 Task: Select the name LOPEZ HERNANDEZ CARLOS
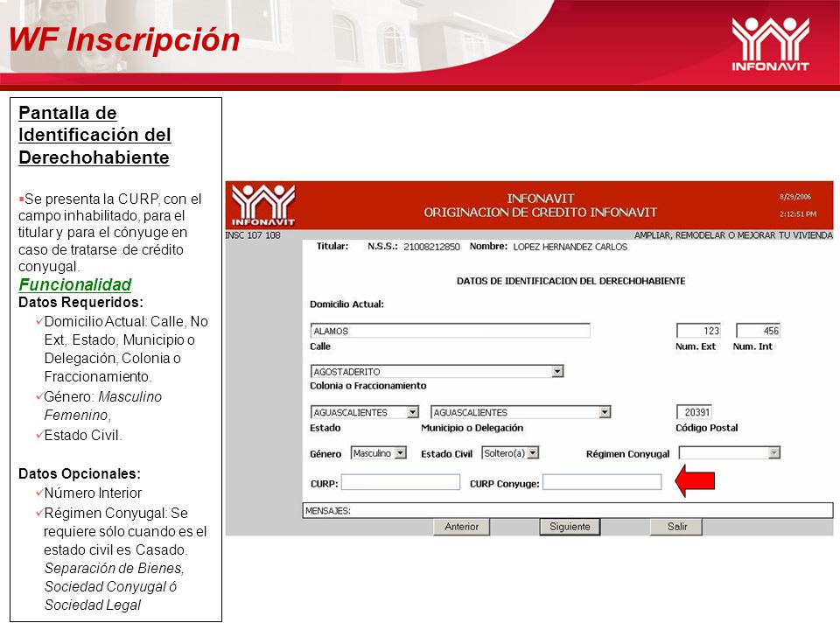pyautogui.click(x=570, y=247)
